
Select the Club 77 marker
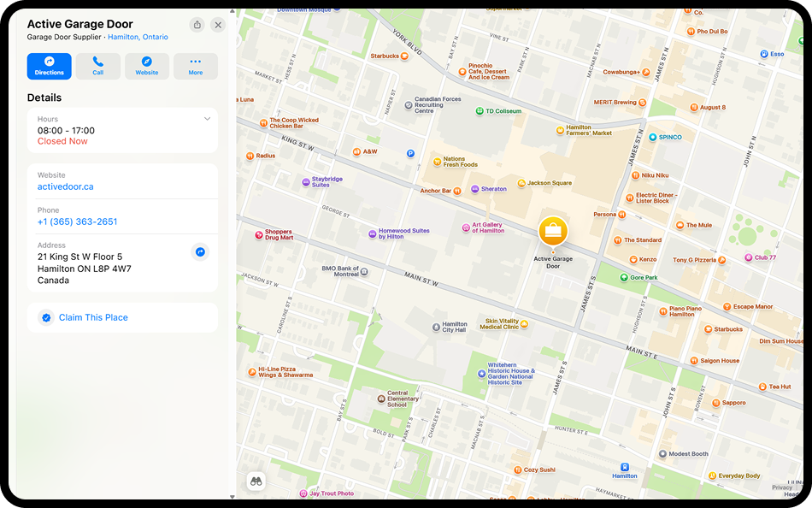point(748,257)
